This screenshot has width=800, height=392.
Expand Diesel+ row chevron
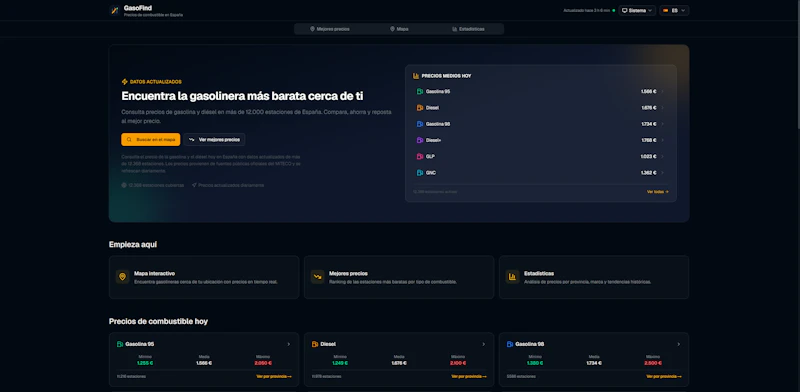click(x=662, y=140)
